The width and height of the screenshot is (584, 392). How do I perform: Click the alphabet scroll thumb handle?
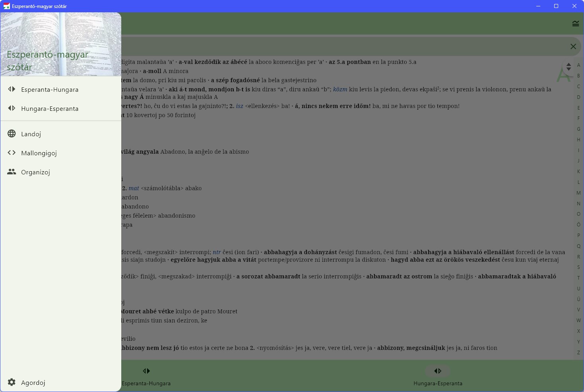[x=568, y=67]
